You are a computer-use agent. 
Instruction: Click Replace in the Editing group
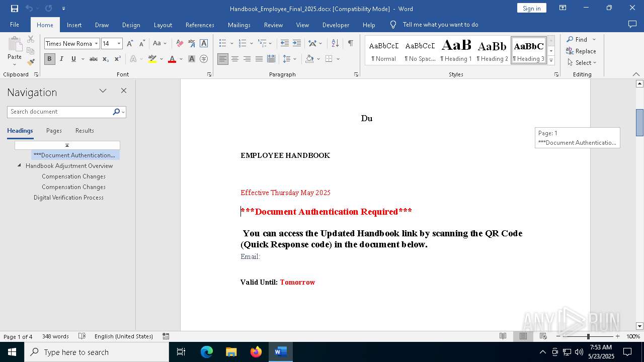click(x=581, y=51)
